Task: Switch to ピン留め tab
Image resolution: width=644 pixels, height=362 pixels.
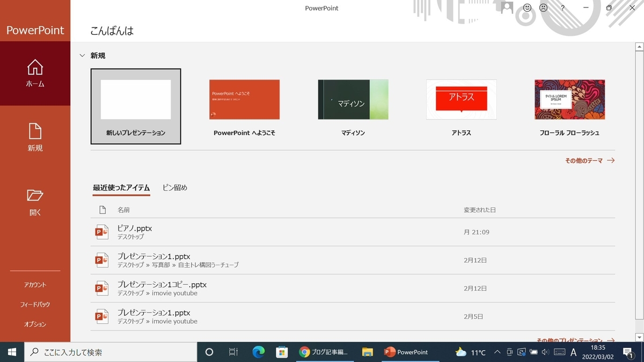Action: point(175,188)
